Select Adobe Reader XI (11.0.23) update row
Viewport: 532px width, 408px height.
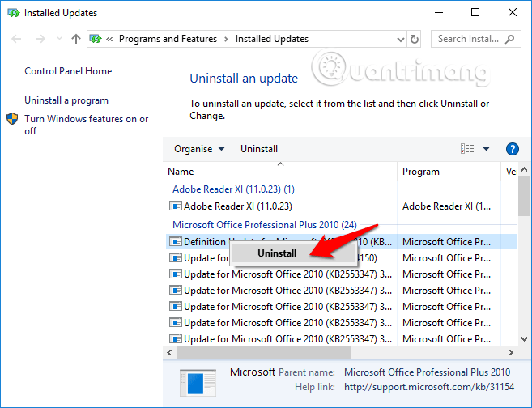(342, 206)
